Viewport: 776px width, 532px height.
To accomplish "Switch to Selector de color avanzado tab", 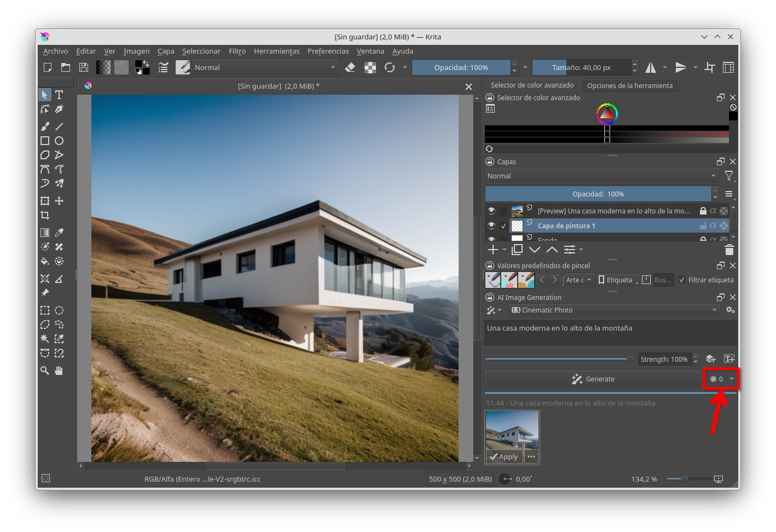I will [x=532, y=85].
